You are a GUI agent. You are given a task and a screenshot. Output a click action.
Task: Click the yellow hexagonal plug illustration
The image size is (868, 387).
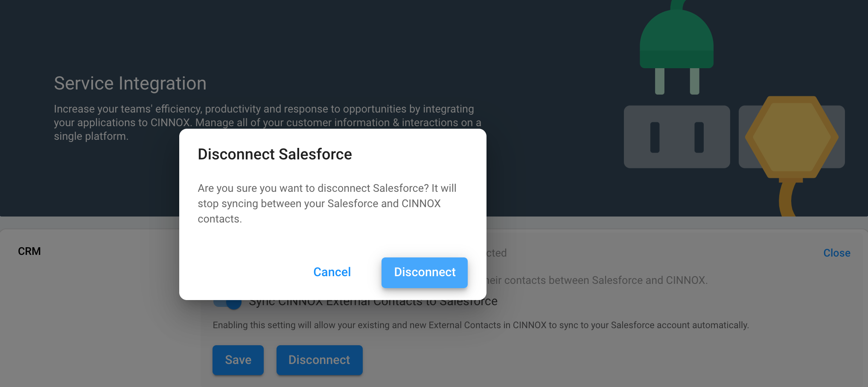pos(792,136)
